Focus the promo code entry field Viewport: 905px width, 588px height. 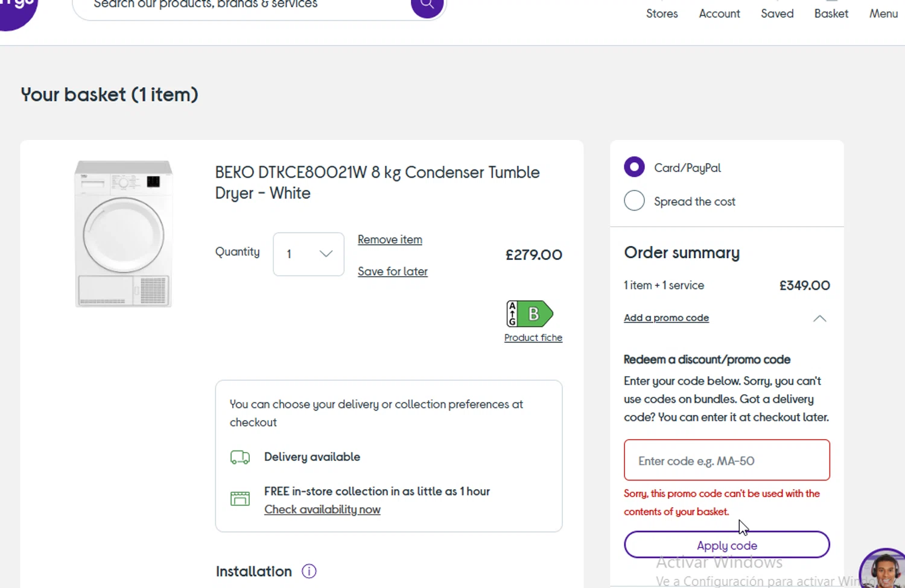click(726, 461)
